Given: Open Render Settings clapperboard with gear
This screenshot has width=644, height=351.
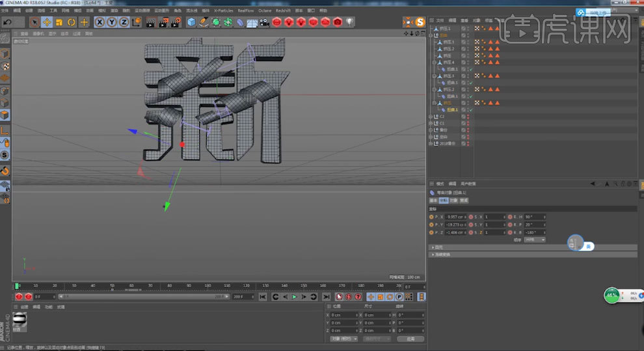Looking at the screenshot, I should click(176, 22).
